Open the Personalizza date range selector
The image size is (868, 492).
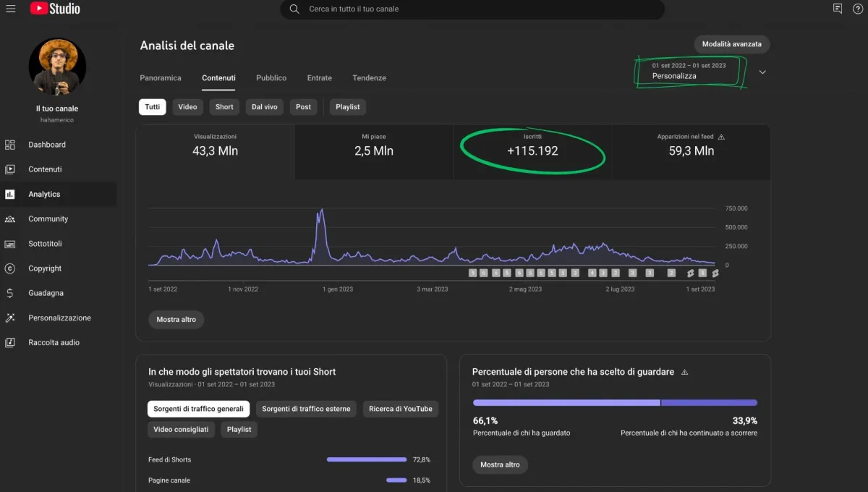[689, 71]
